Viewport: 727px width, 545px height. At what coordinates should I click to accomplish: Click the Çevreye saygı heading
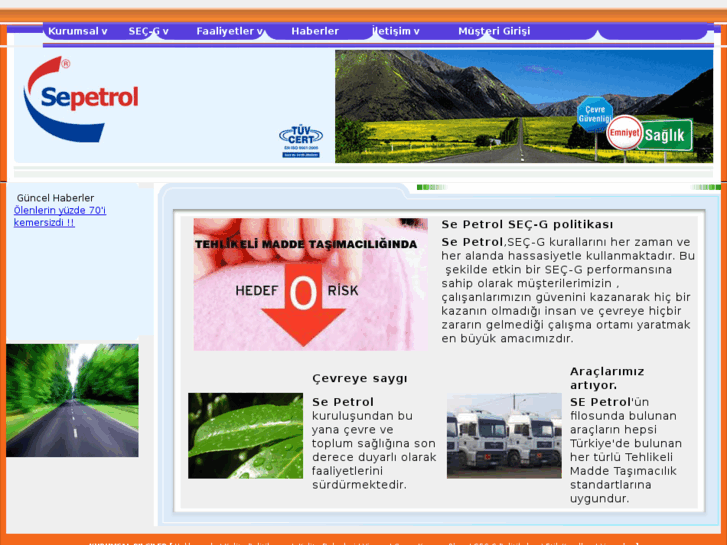tap(360, 378)
